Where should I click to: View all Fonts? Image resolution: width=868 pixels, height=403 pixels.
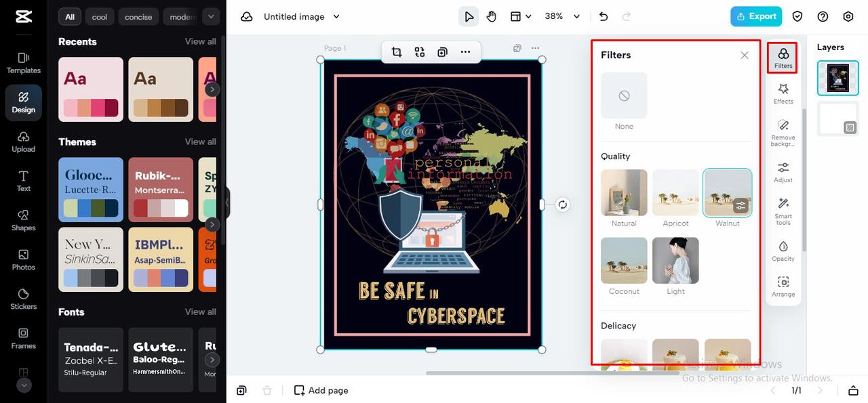201,312
